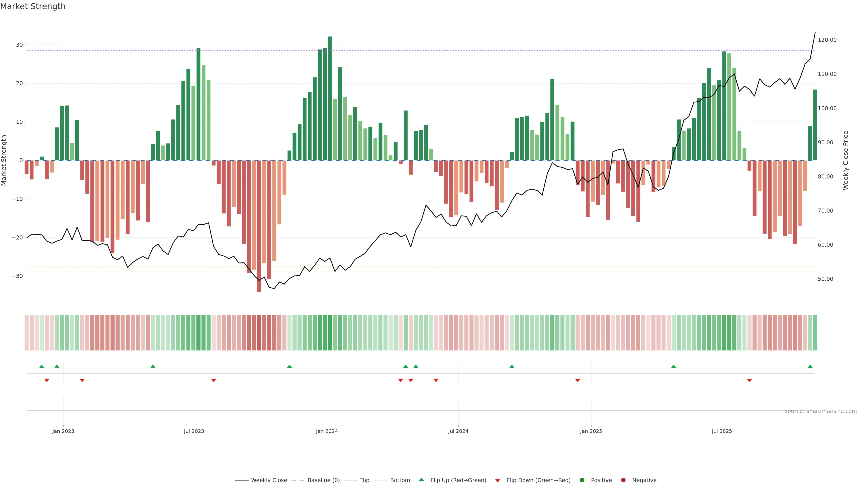This screenshot has height=488, width=868.
Task: Click the green Positive circle in legend
Action: pos(582,480)
